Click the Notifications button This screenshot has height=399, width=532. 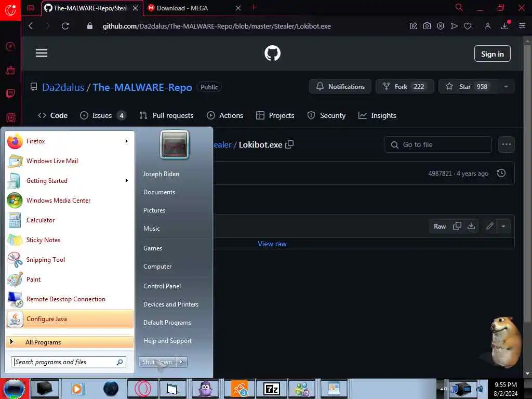340,87
